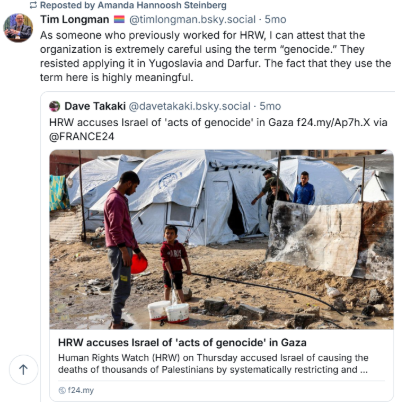
Task: Click the repost arrows icon by Reposted by
Action: 33,5
